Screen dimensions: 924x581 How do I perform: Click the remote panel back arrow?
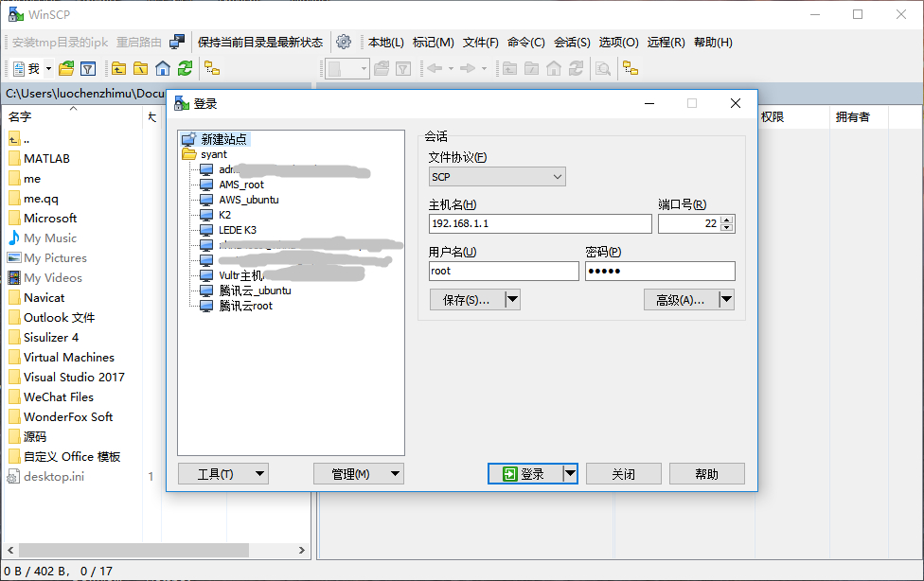pos(435,69)
